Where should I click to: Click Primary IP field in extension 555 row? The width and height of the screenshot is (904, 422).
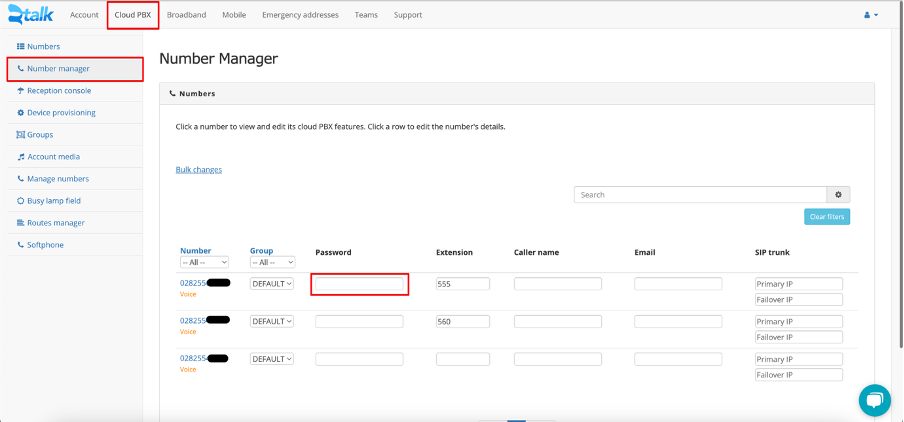tap(799, 284)
